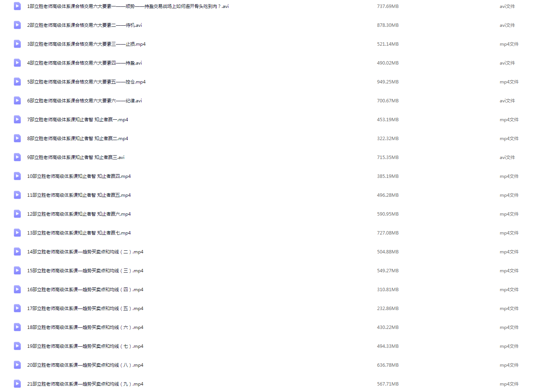Open file 12 知止者赢六.mp4

79,214
